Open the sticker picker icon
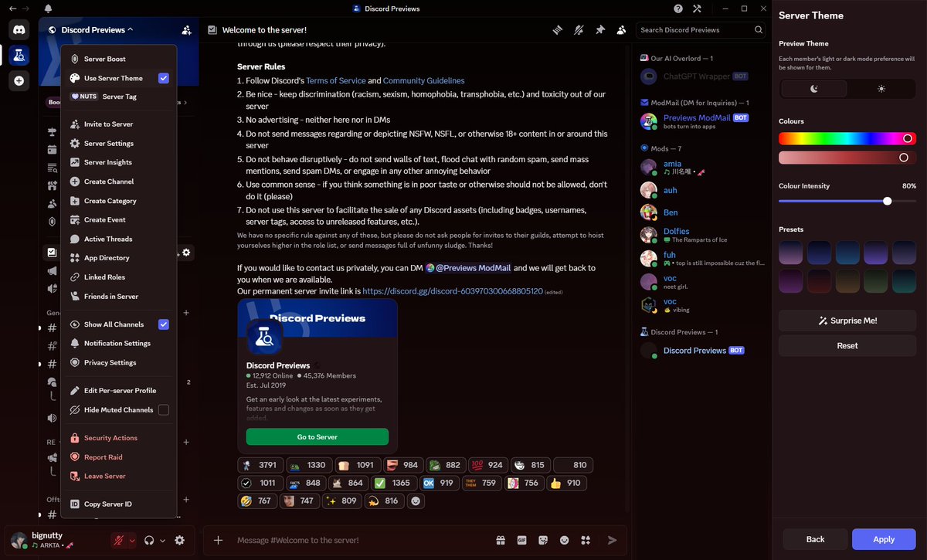Screen dimensions: 927x560 coord(543,541)
